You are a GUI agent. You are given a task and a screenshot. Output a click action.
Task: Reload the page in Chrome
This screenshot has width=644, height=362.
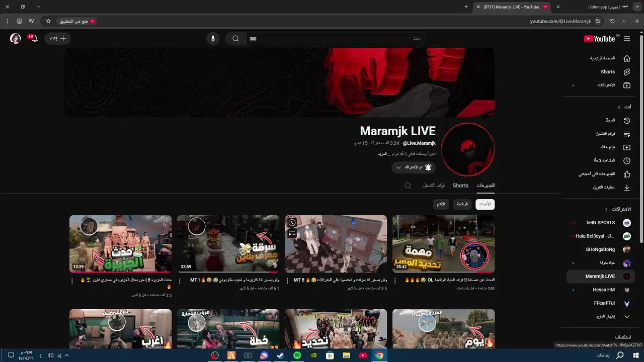tap(612, 21)
